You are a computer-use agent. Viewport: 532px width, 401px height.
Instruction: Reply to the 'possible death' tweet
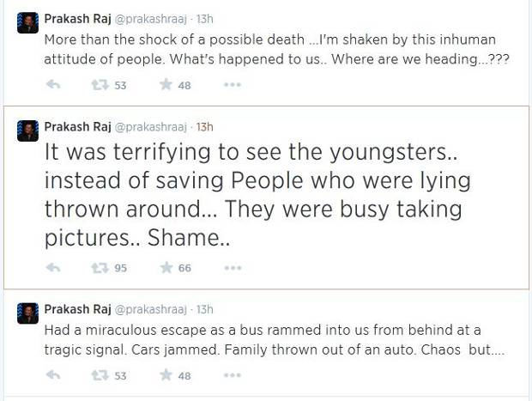tap(52, 85)
